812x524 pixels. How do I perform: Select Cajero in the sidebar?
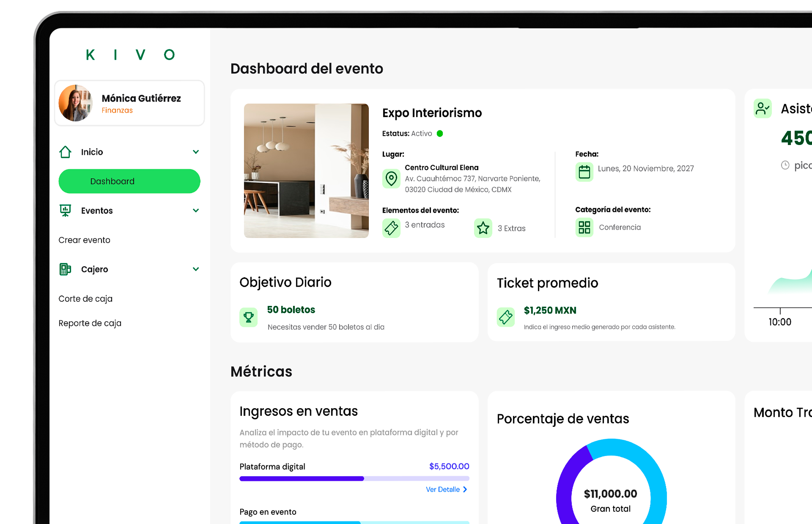pos(95,269)
